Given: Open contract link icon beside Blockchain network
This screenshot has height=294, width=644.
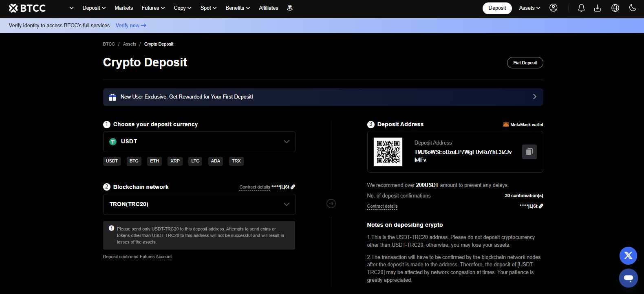Looking at the screenshot, I should click(x=293, y=187).
